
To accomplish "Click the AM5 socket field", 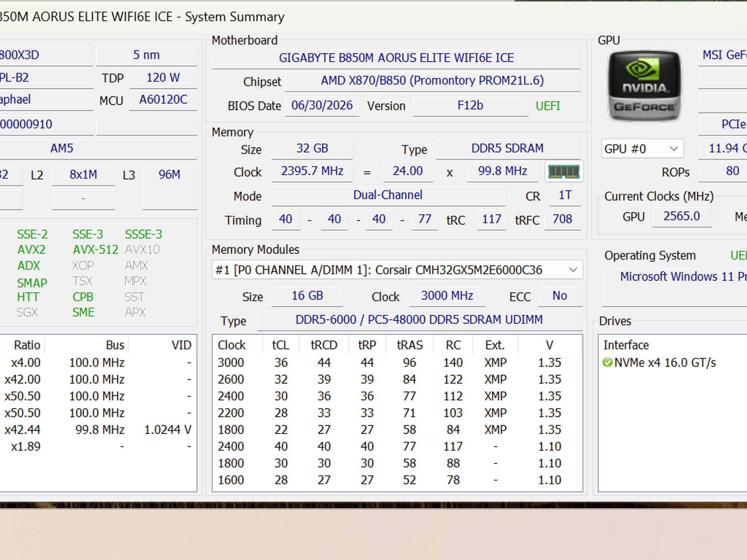I will click(98, 149).
